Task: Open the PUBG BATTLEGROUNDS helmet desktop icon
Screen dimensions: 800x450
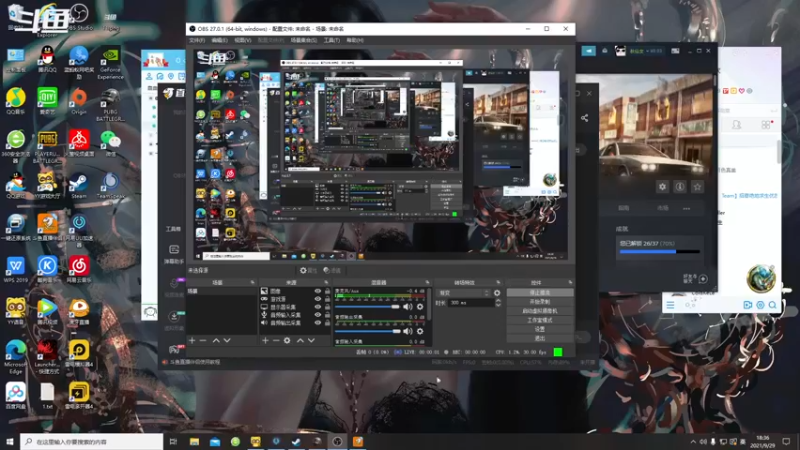Action: (110, 105)
